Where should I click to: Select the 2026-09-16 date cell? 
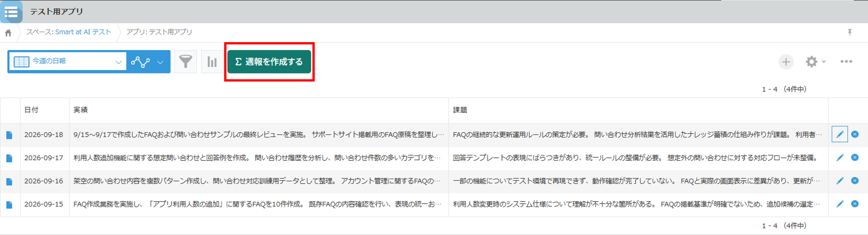click(44, 181)
